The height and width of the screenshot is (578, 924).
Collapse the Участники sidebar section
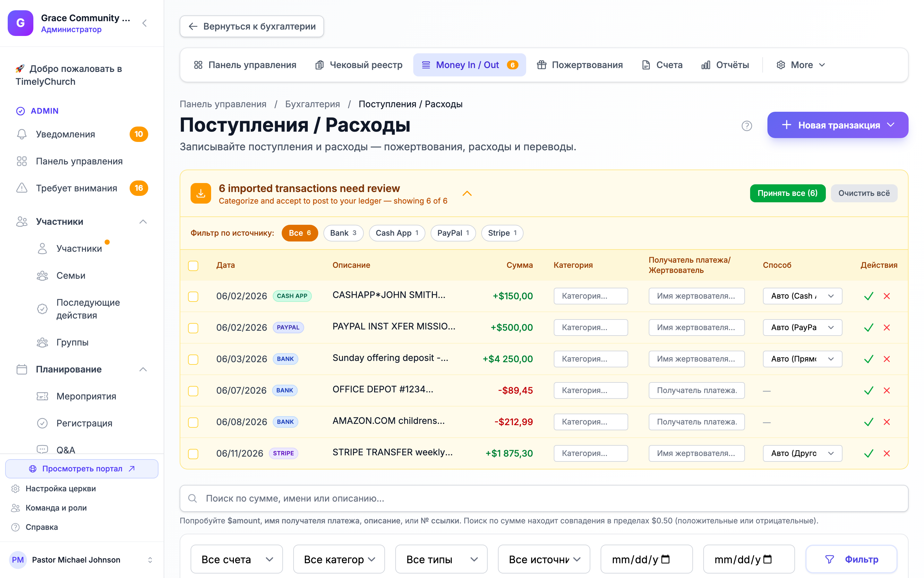143,222
